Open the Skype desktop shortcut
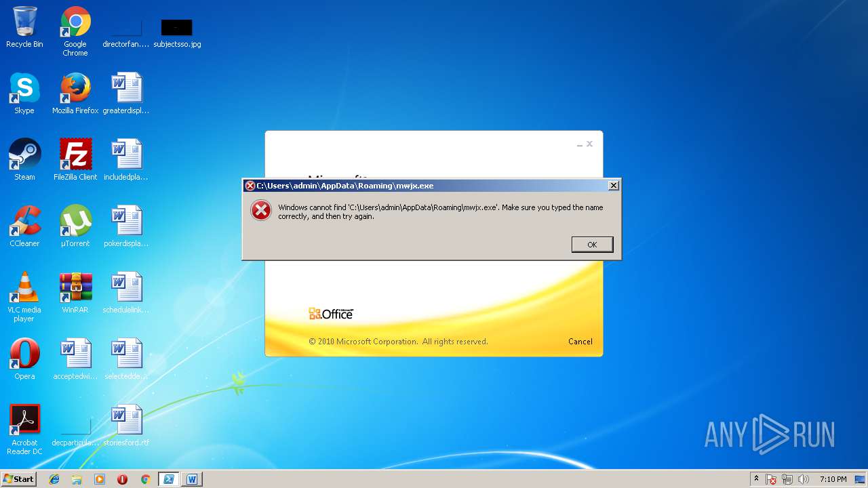 click(x=24, y=94)
